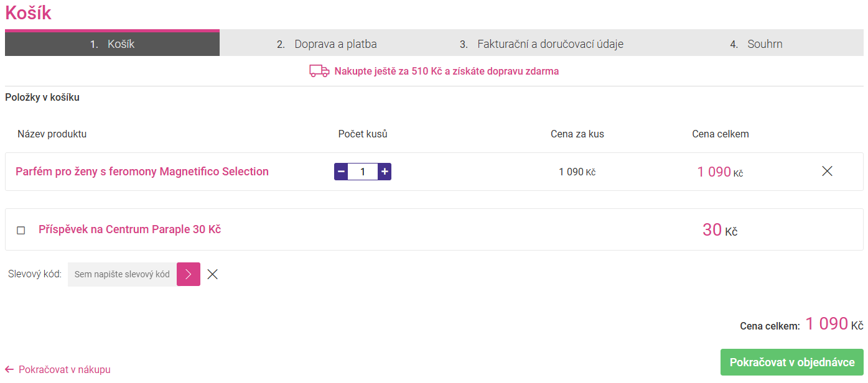Screen dimensions: 868x383
Task: Click the free shipping promo message
Action: (446, 71)
